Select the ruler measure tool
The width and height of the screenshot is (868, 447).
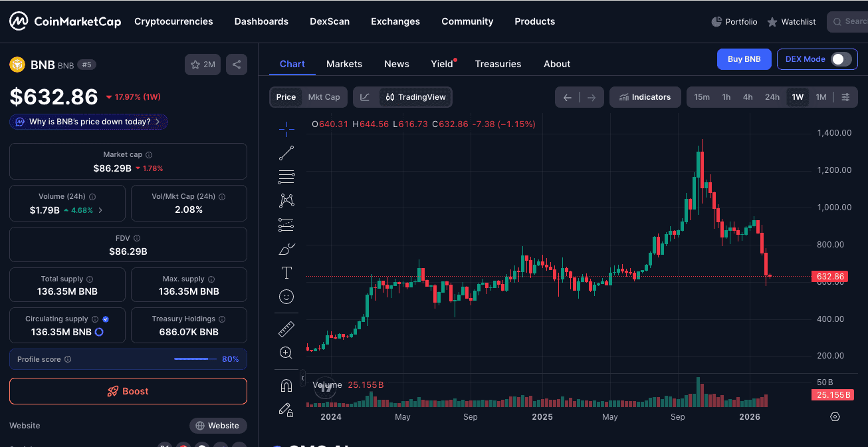(x=286, y=329)
